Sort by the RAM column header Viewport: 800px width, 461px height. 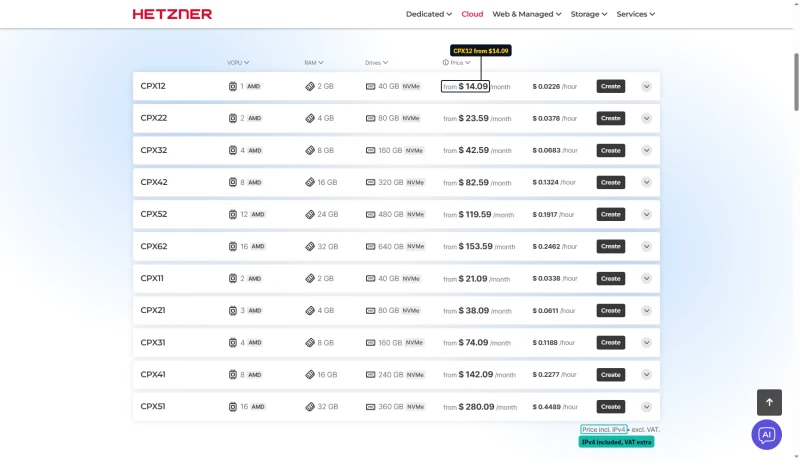pos(314,63)
